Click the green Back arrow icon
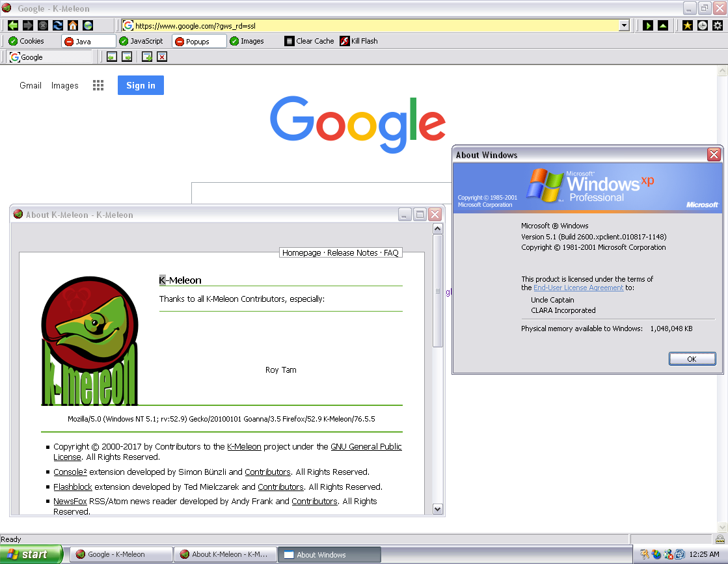 (13, 25)
